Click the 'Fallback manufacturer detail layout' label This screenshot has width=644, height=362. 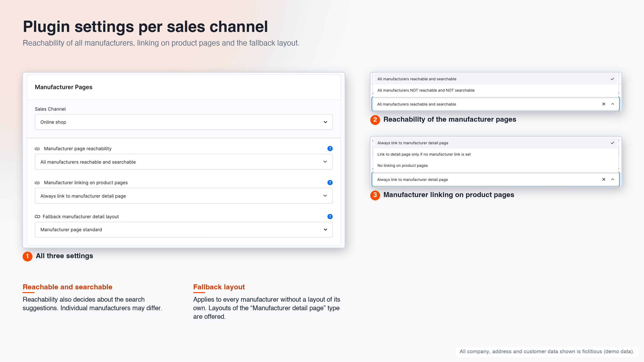tap(81, 216)
